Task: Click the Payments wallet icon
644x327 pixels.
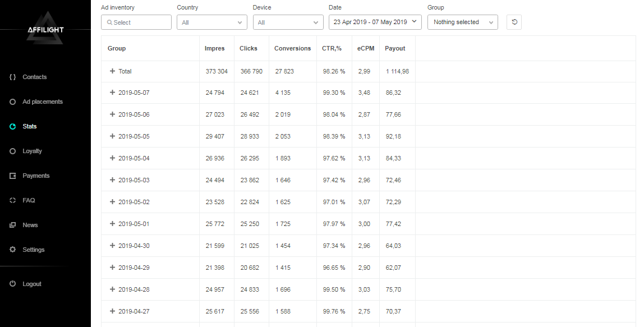Action: point(12,176)
